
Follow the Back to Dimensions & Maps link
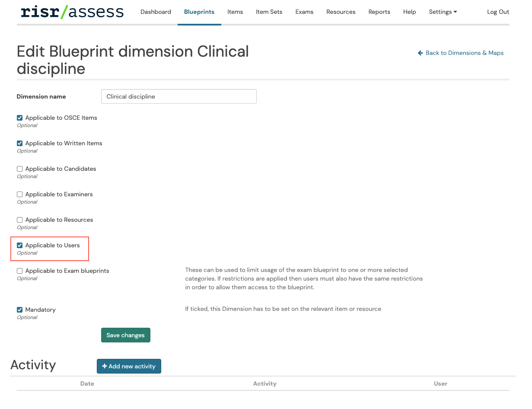click(465, 53)
